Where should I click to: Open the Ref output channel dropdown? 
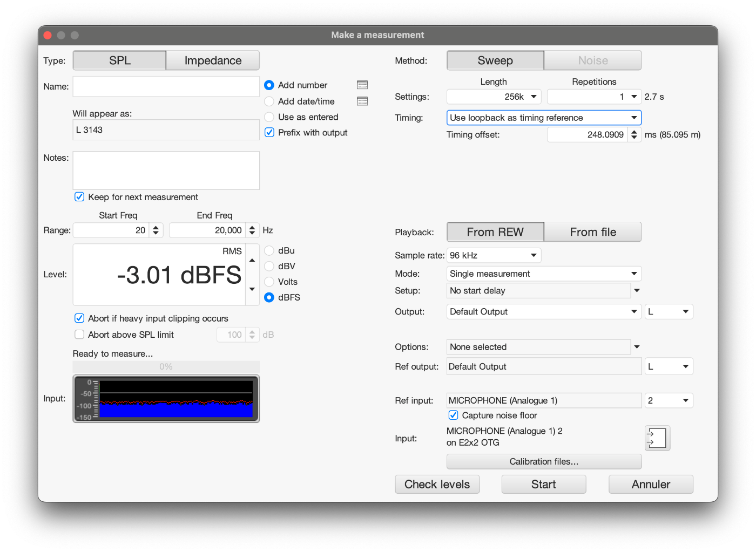[669, 366]
